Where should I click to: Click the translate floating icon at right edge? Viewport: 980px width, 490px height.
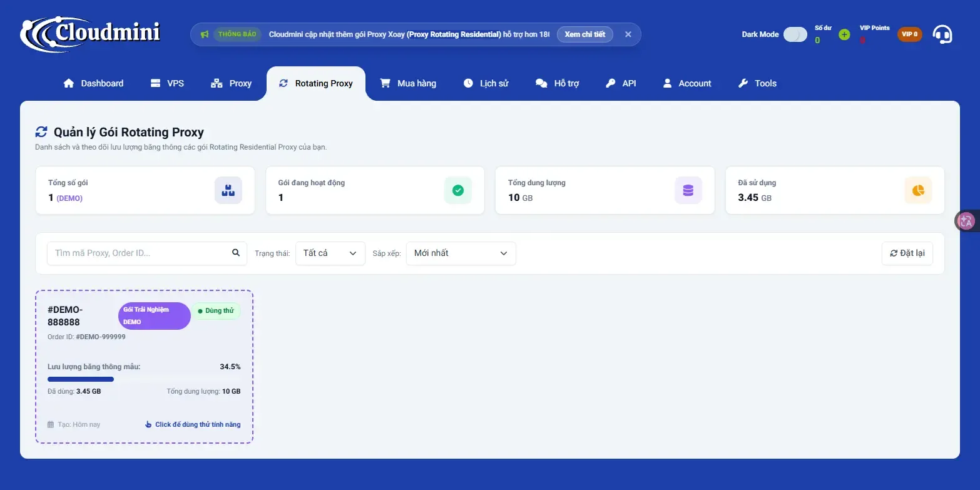(x=966, y=220)
